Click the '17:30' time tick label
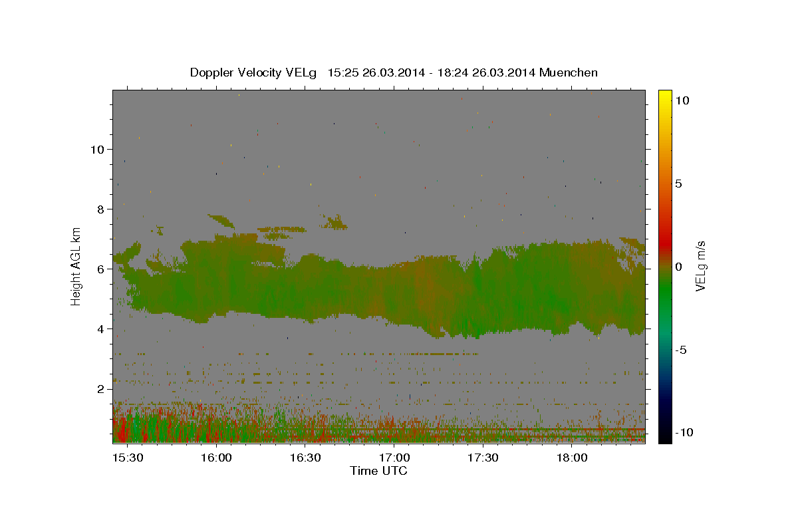This screenshot has width=798, height=532. pos(483,458)
